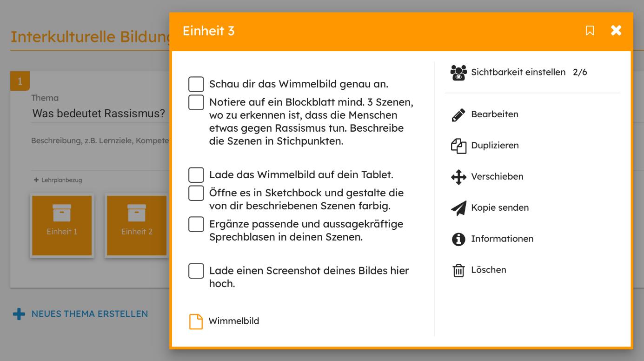Close the Einheit 3 dialog
This screenshot has width=644, height=361.
click(x=616, y=31)
